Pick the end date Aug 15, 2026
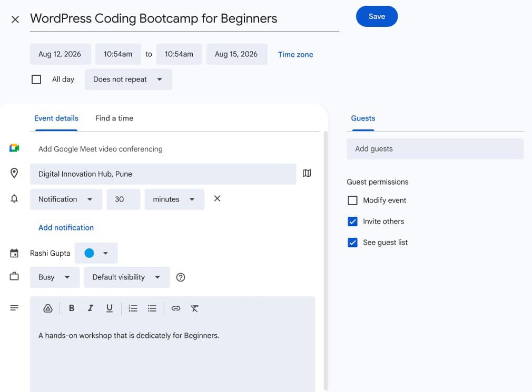 (237, 54)
